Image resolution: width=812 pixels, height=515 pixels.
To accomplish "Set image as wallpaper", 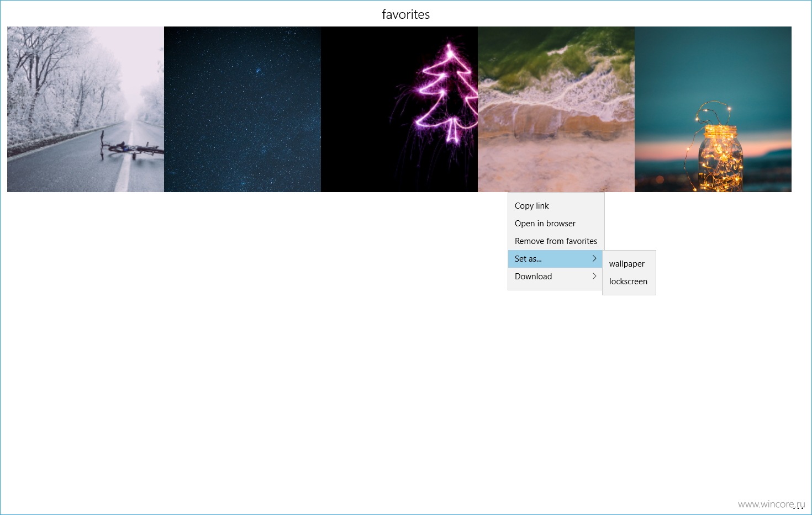I will 629,264.
